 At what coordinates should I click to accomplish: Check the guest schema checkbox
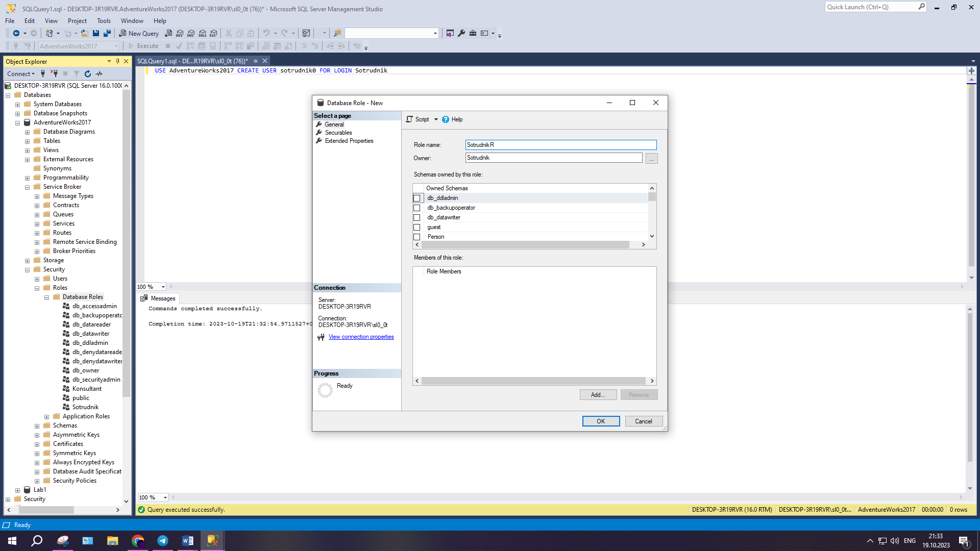pyautogui.click(x=417, y=227)
